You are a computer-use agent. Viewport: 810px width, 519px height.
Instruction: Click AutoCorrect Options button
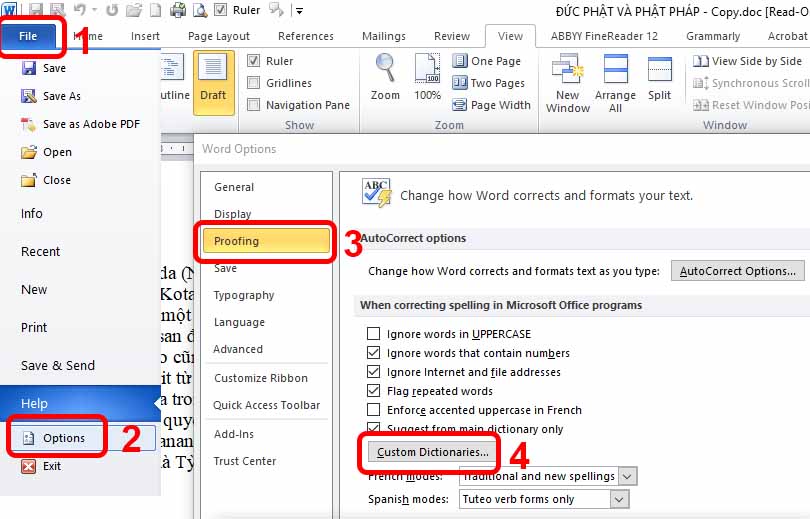(x=738, y=271)
